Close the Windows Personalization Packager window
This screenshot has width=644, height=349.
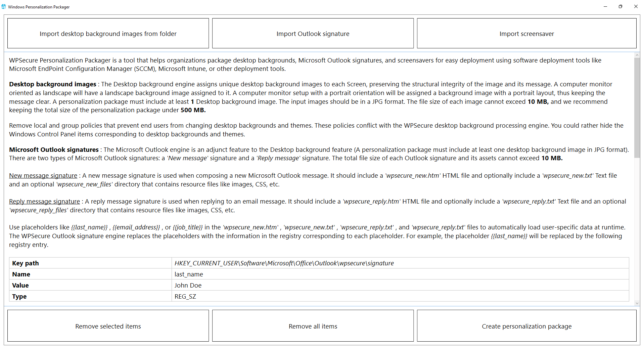(636, 6)
